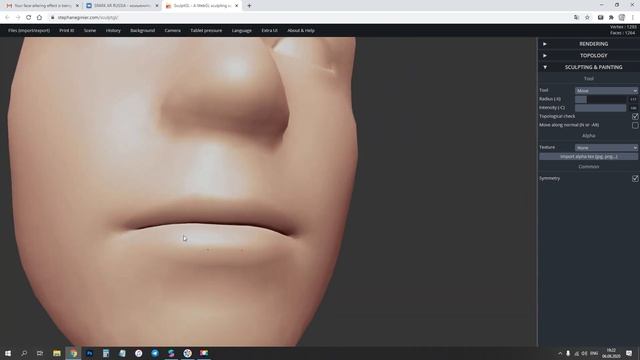Click the Intensity value field

click(633, 108)
